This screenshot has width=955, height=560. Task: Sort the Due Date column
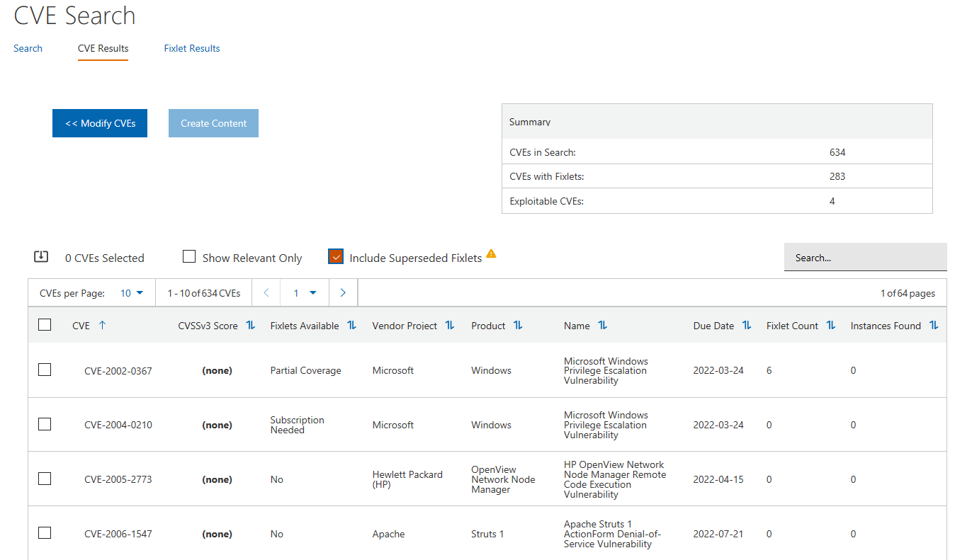(746, 325)
